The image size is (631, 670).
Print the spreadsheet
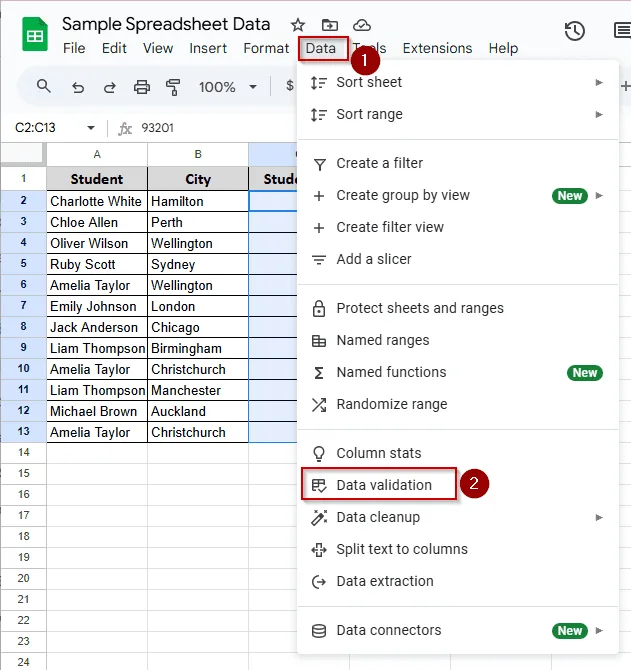(142, 87)
